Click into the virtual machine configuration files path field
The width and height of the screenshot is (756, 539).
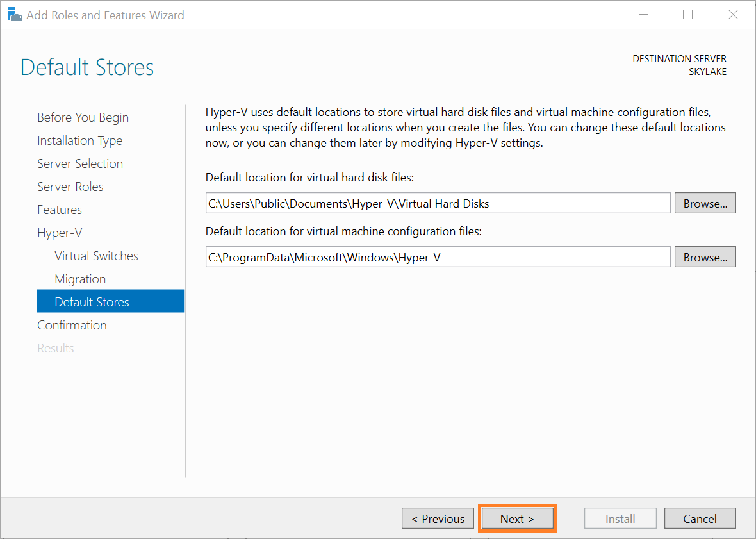tap(438, 257)
